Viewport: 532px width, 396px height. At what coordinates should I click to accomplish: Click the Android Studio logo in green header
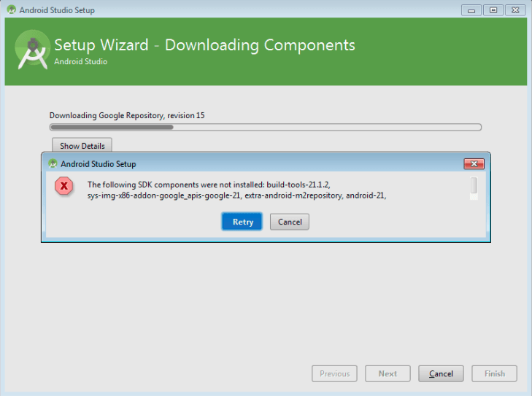coord(33,50)
